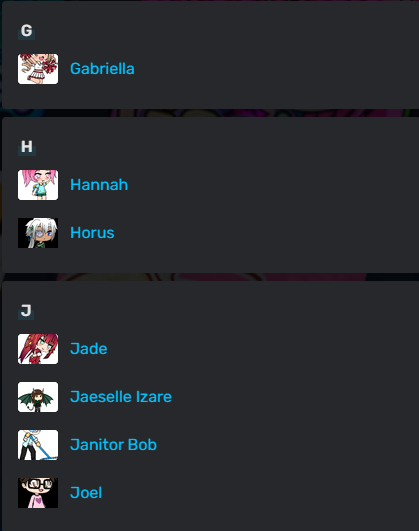Open the Jade character link
The image size is (419, 531).
pyautogui.click(x=88, y=349)
